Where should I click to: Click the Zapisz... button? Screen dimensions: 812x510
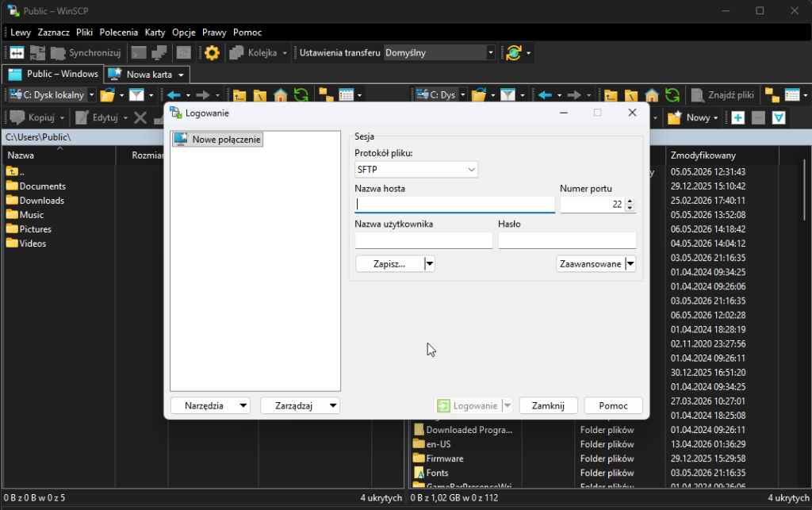pos(389,264)
